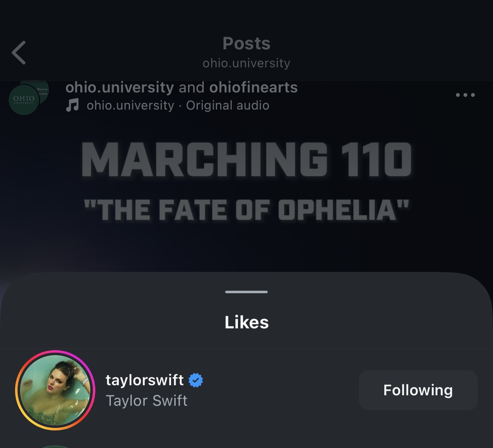
Task: Expand the post options via ellipsis
Action: tap(465, 95)
